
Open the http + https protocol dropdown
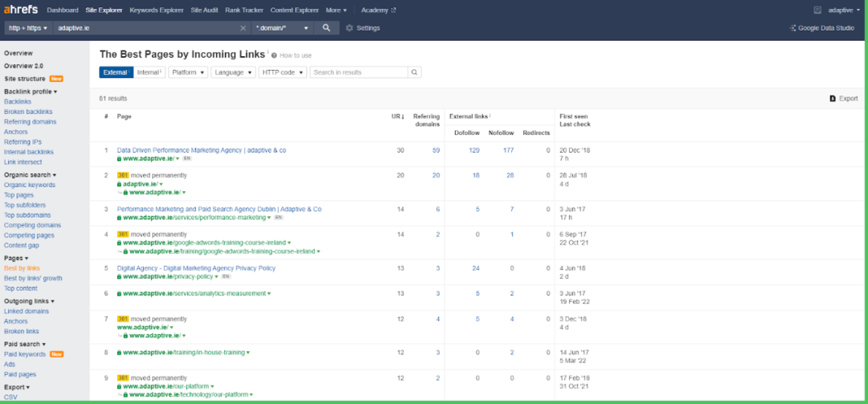(x=28, y=28)
